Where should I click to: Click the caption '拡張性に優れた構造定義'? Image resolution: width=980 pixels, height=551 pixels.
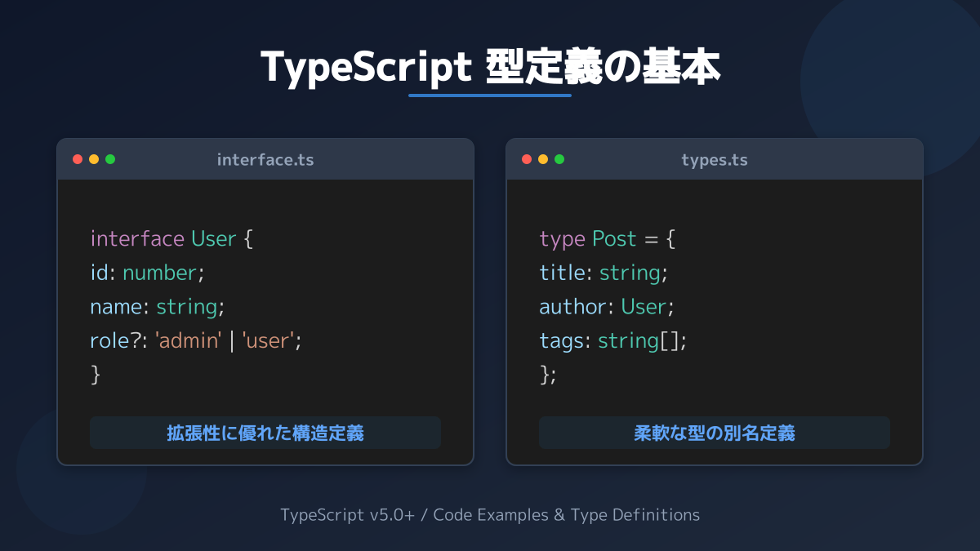265,433
